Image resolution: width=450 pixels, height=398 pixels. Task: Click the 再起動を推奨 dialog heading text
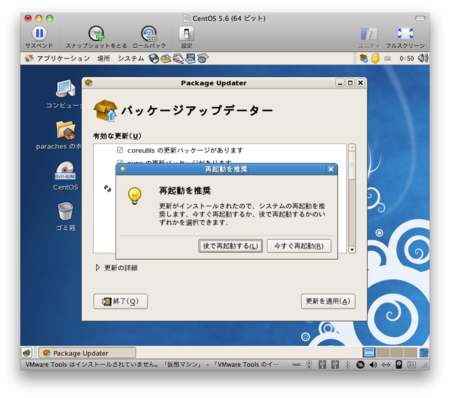(185, 191)
